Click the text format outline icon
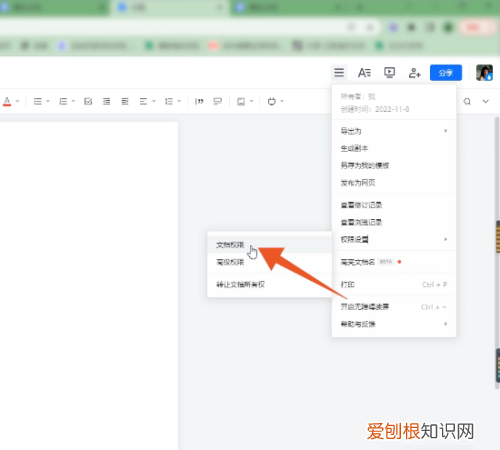Screen dimensions: 500x450 (364, 72)
